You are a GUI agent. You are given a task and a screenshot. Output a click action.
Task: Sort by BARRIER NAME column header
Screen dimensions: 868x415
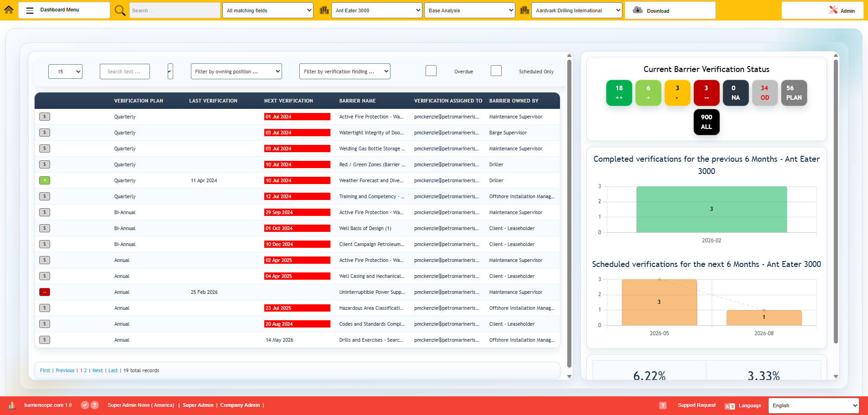point(358,101)
